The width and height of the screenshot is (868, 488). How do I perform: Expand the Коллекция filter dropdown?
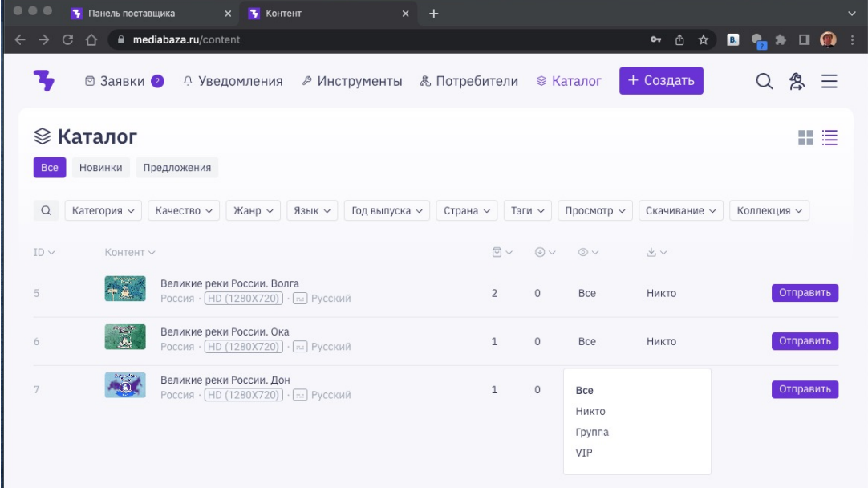pyautogui.click(x=769, y=210)
